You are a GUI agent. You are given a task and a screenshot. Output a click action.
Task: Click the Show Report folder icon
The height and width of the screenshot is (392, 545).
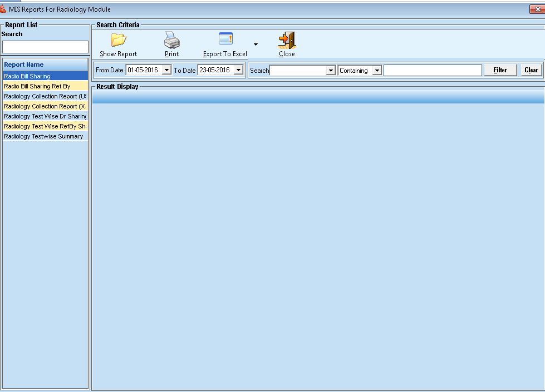[118, 40]
